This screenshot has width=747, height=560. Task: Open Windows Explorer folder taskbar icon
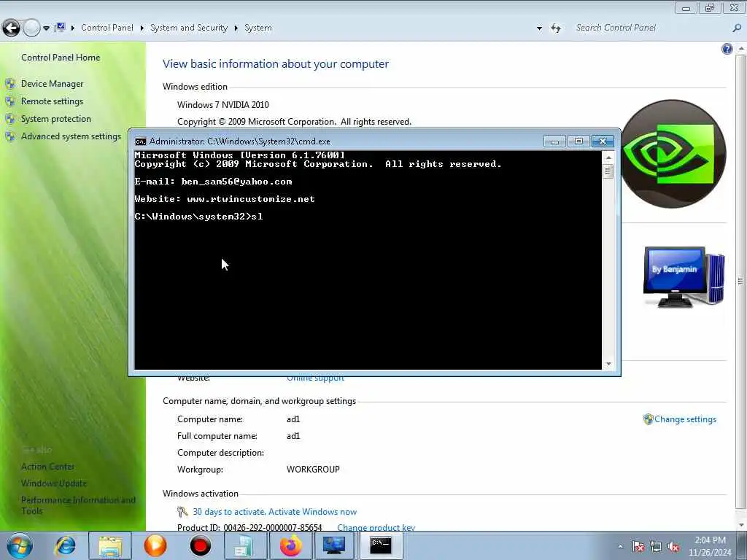(111, 545)
